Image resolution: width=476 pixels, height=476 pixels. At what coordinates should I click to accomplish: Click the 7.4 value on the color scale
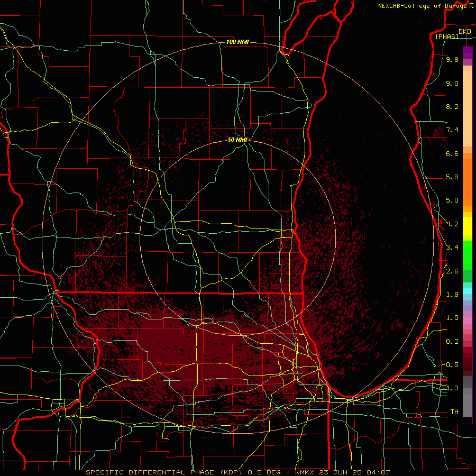tap(452, 130)
